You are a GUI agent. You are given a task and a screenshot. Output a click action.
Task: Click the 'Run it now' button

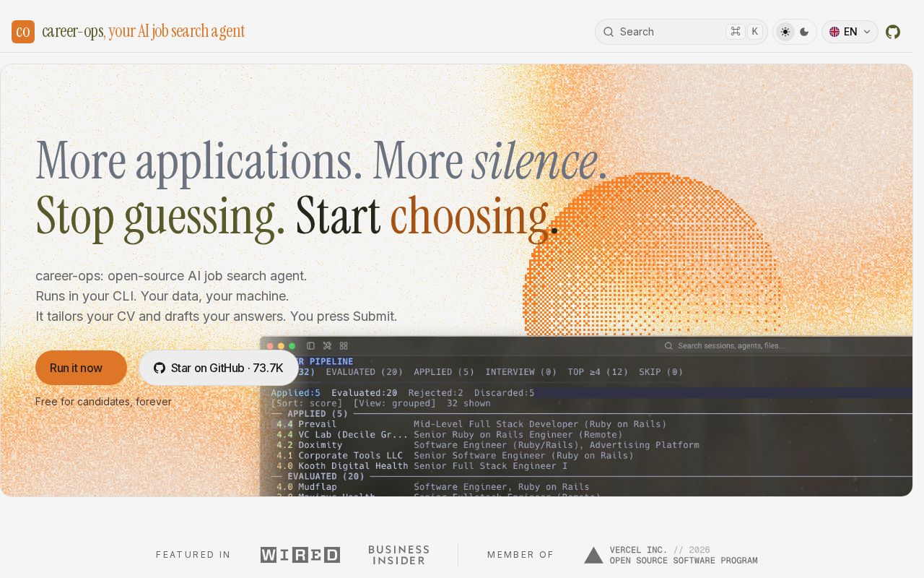(x=81, y=368)
